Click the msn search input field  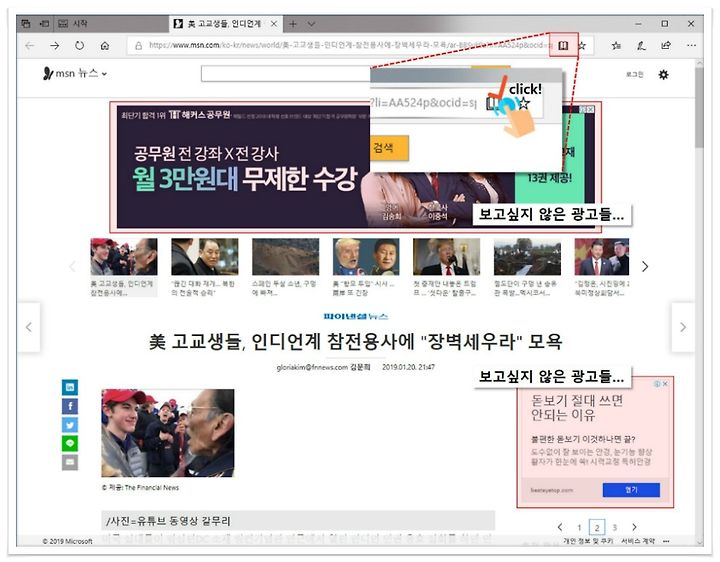286,74
